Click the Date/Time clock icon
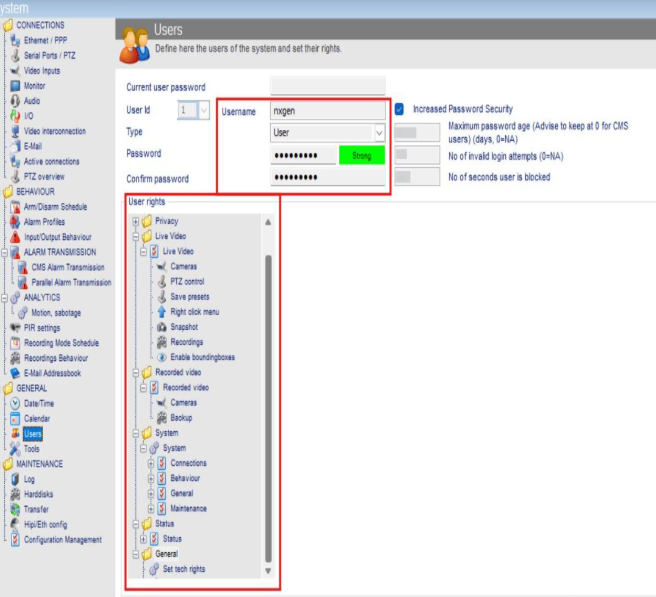 [x=15, y=403]
